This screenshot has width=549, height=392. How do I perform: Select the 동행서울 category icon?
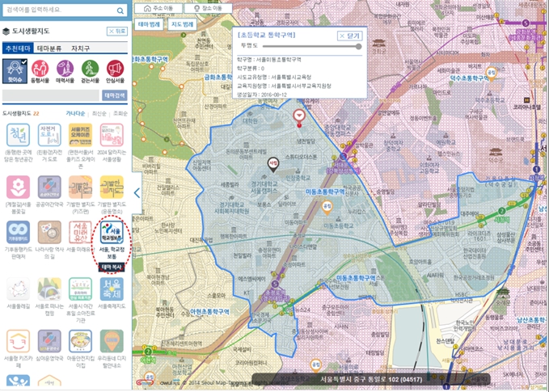40,71
